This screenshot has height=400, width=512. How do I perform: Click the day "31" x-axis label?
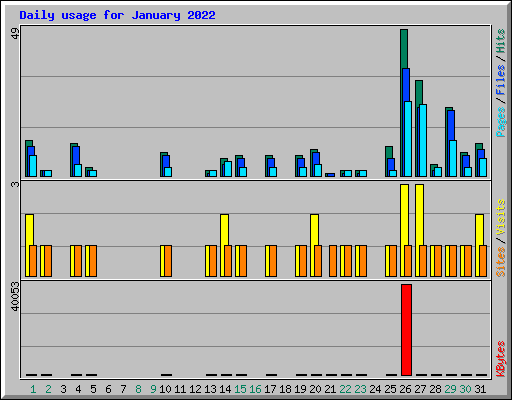pyautogui.click(x=480, y=389)
